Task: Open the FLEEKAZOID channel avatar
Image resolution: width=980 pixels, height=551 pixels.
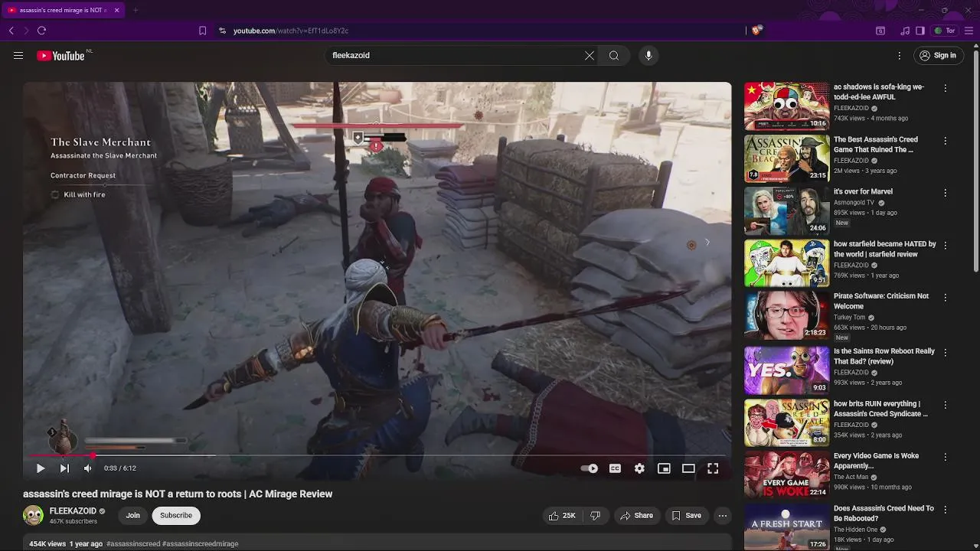Action: (33, 516)
